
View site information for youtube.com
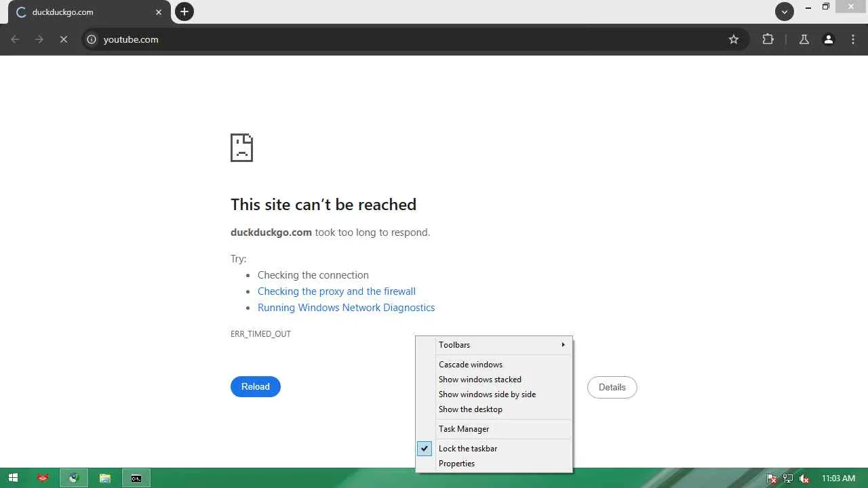click(92, 39)
